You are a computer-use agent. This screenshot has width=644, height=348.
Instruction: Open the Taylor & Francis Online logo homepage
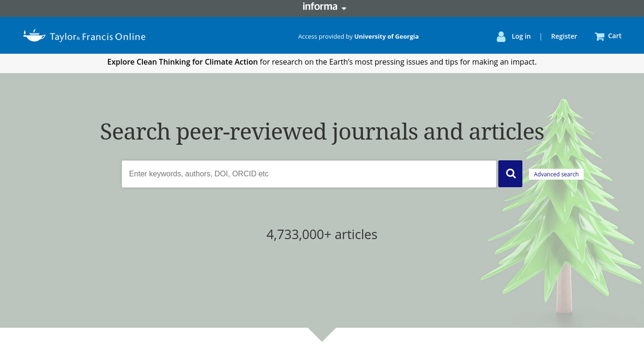[x=84, y=36]
